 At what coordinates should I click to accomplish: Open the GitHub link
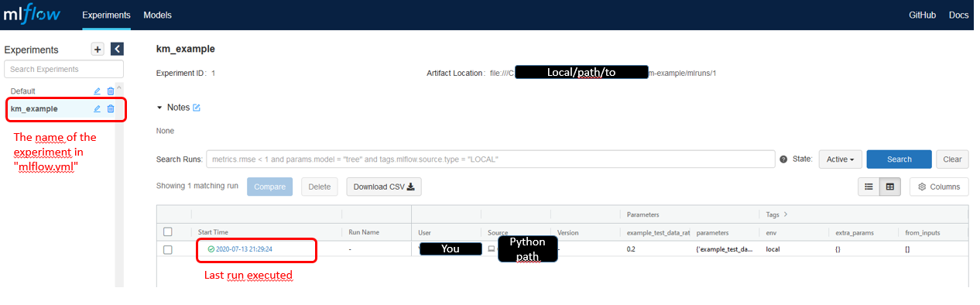click(x=922, y=15)
